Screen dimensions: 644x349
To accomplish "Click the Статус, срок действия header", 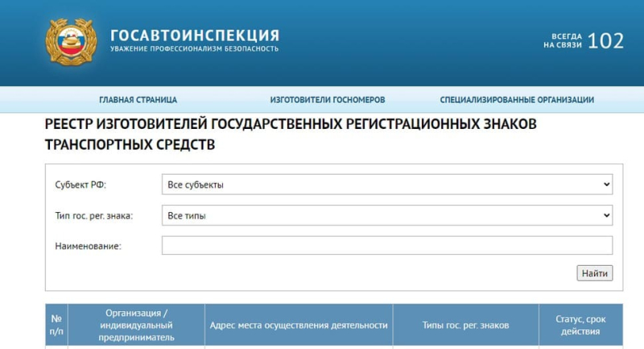I will [580, 325].
